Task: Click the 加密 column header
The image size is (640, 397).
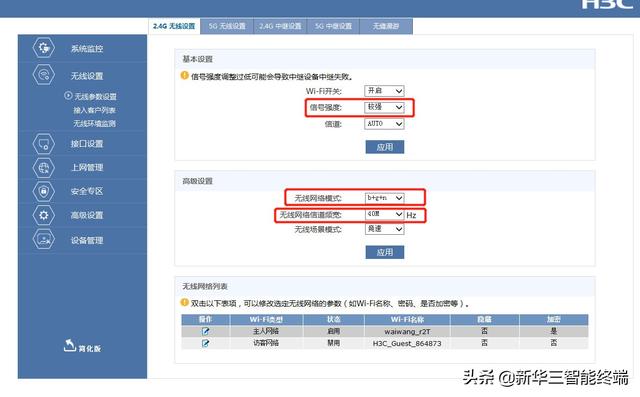Action: coord(554,319)
